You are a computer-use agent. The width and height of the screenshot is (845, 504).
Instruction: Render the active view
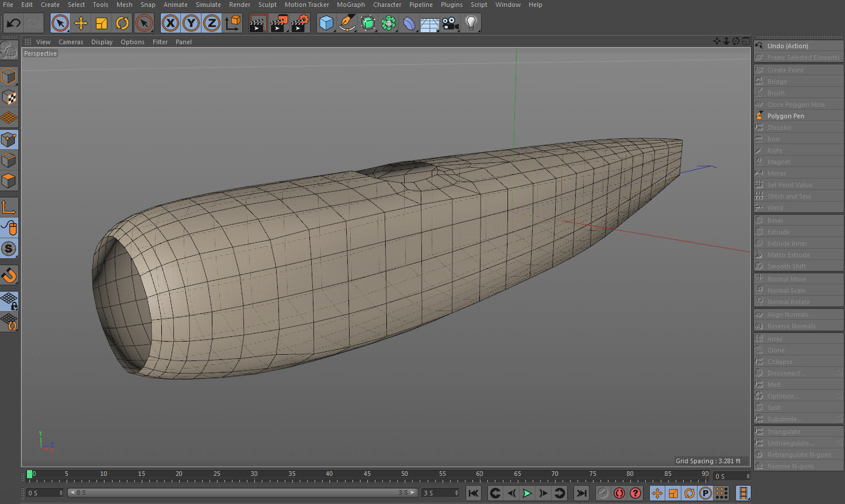pyautogui.click(x=258, y=24)
